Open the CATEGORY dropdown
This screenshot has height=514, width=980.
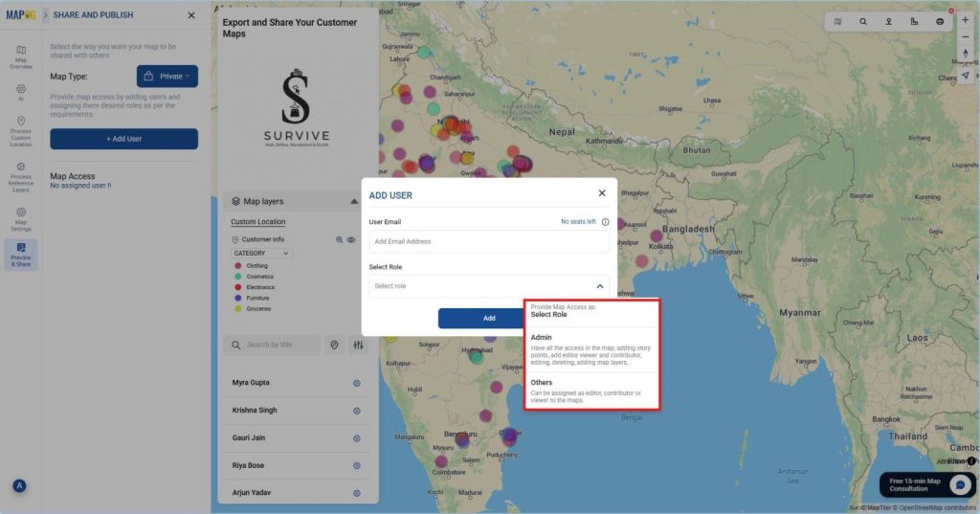pyautogui.click(x=261, y=254)
